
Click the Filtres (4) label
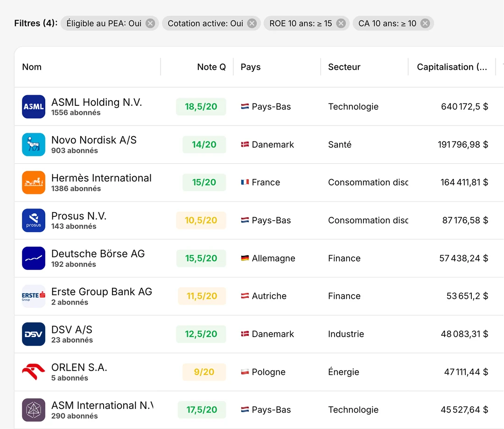[36, 23]
